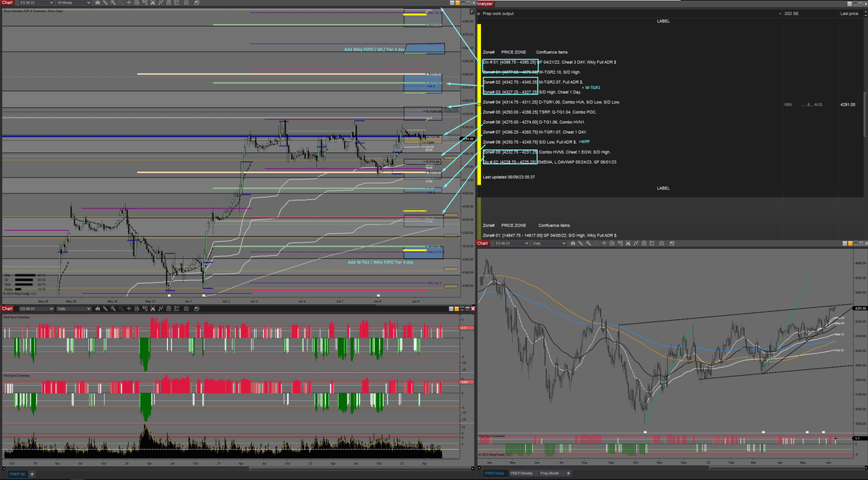Toggle grey link button on 60 Minute chart
868x480 pixels.
tap(452, 3)
